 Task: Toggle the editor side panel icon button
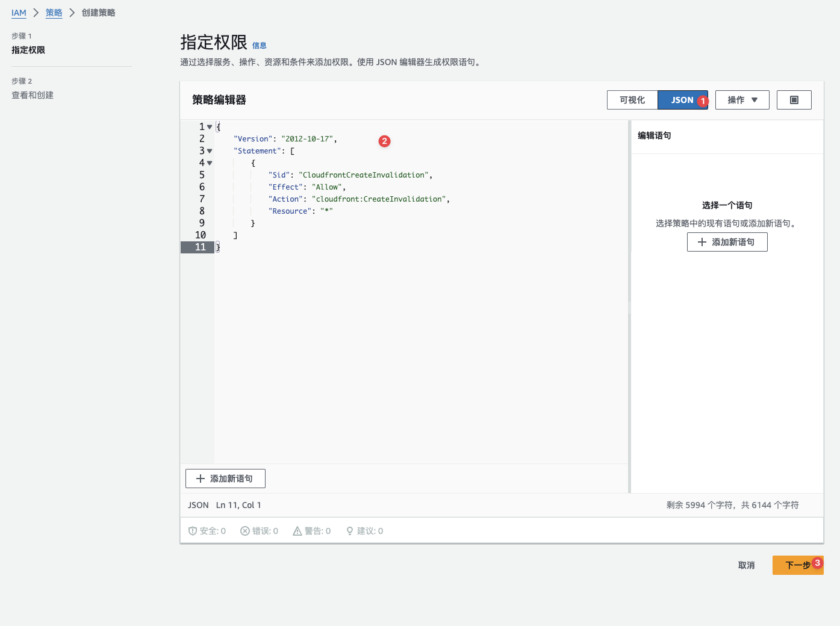click(x=794, y=100)
